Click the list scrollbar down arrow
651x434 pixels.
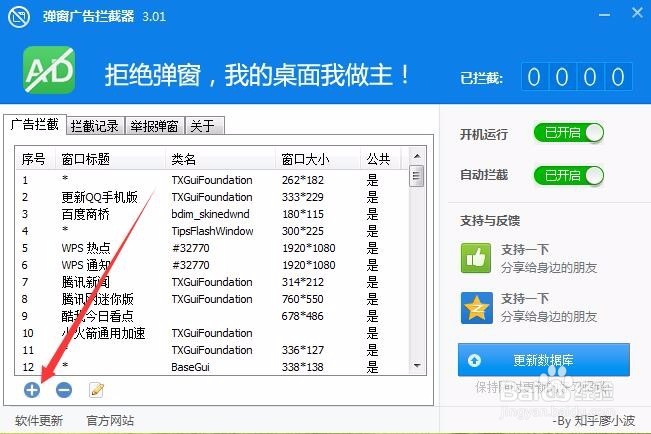tap(417, 365)
